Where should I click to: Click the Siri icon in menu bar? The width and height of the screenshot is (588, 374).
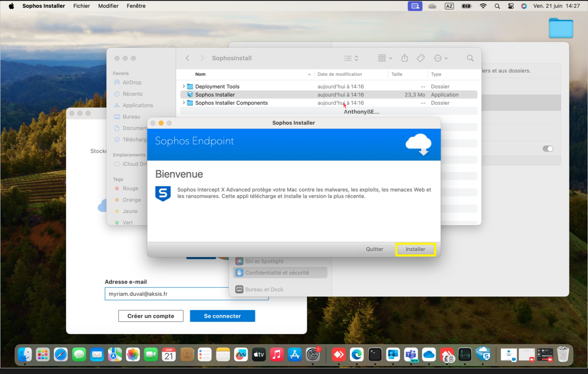tap(524, 6)
